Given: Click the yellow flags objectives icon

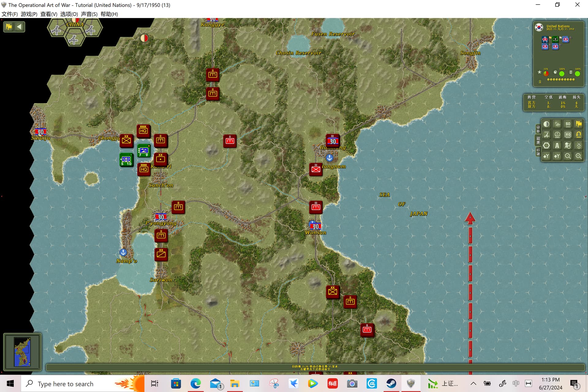Looking at the screenshot, I should [579, 124].
